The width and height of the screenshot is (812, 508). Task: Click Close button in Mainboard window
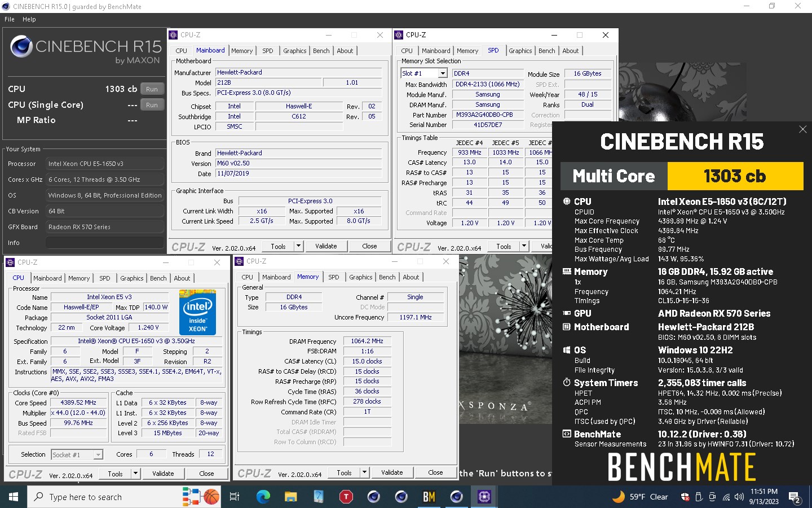coord(369,246)
